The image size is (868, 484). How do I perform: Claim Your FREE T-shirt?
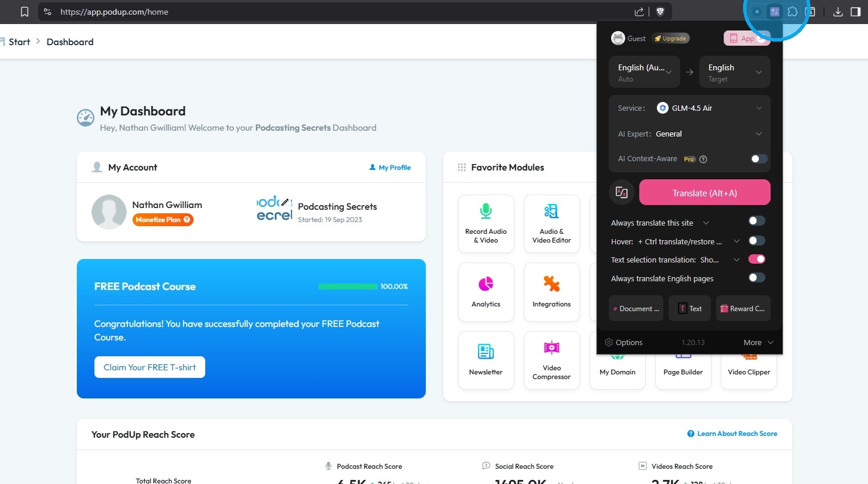[x=150, y=367]
